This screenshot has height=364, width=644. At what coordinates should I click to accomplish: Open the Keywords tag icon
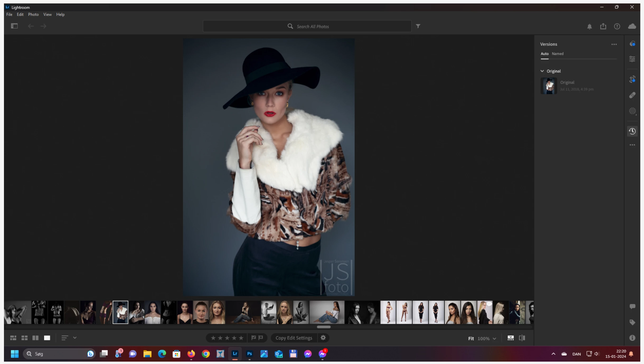pos(632,322)
